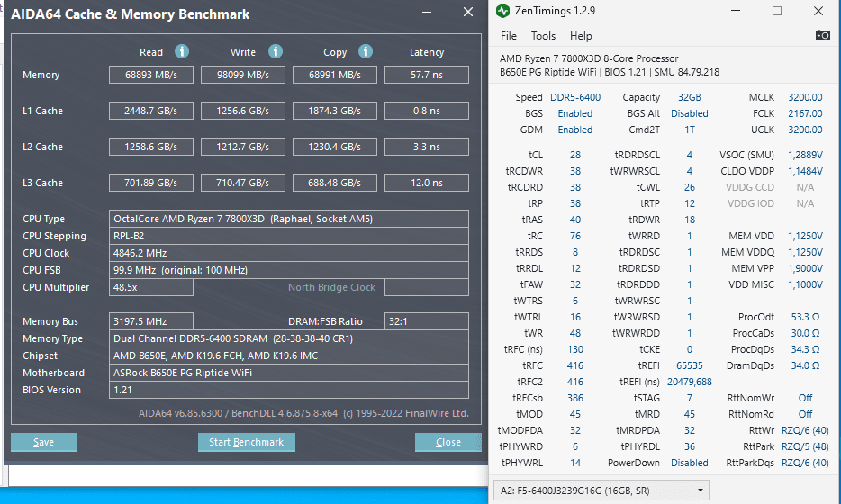Close the ZenTimings window
Screen dimensions: 841x504
pos(818,11)
